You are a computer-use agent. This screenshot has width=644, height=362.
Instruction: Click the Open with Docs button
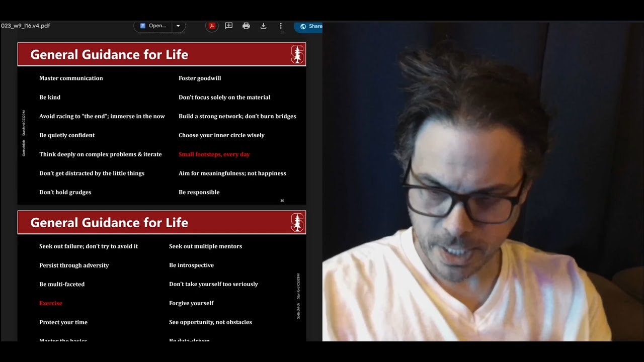[153, 26]
